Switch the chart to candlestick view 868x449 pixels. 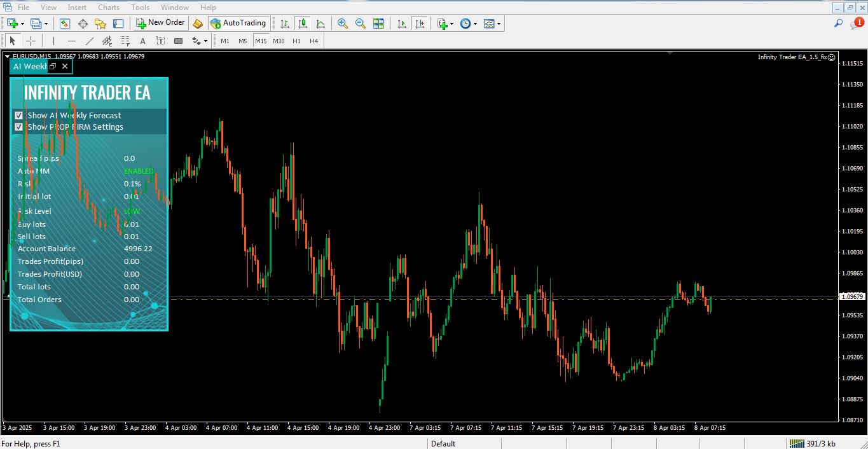(303, 24)
